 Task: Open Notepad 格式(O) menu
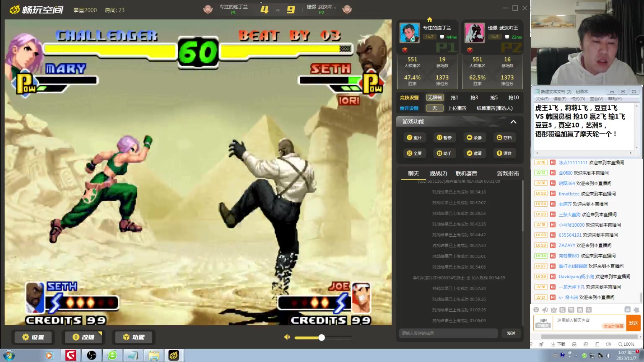[578, 99]
